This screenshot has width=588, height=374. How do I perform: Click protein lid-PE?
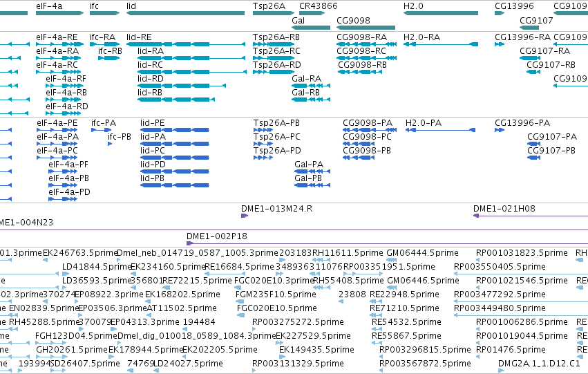175,130
